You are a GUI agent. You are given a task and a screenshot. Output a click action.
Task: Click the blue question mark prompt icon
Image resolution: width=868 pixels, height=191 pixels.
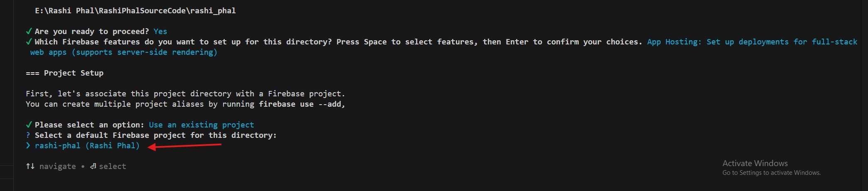point(28,135)
